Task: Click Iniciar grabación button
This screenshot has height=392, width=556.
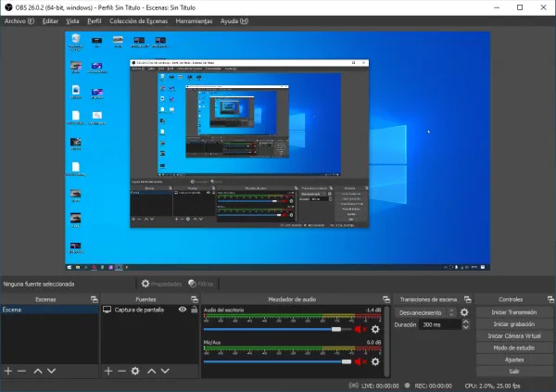Action: click(513, 324)
